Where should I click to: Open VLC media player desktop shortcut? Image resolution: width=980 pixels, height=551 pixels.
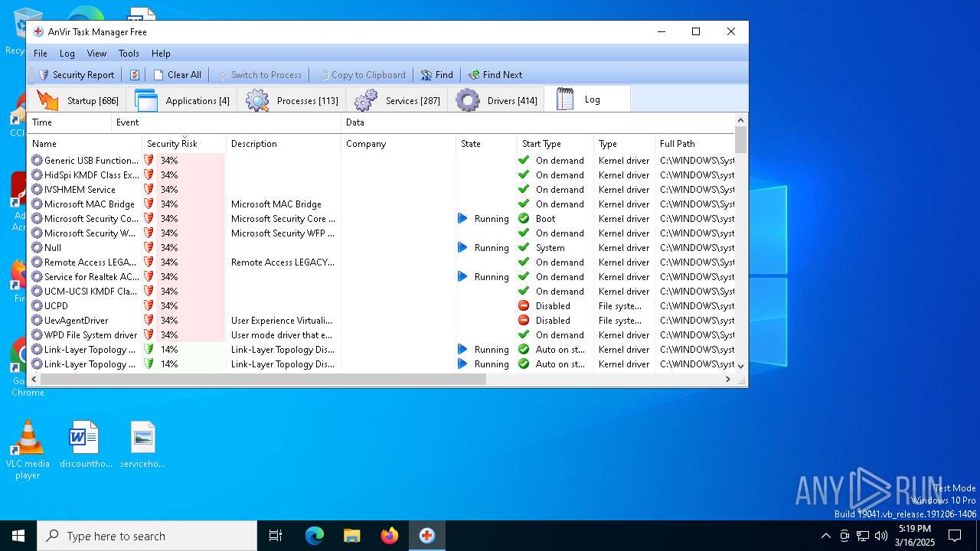tap(28, 450)
